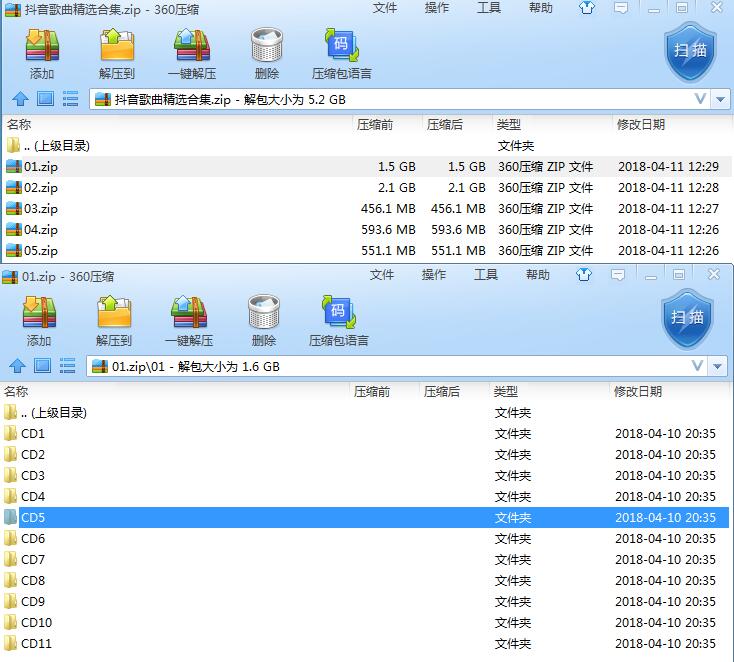Image resolution: width=734 pixels, height=662 pixels.
Task: Sort by 压缩前 column in the 抖音歌曲精选合集.zip window
Action: coord(374,125)
